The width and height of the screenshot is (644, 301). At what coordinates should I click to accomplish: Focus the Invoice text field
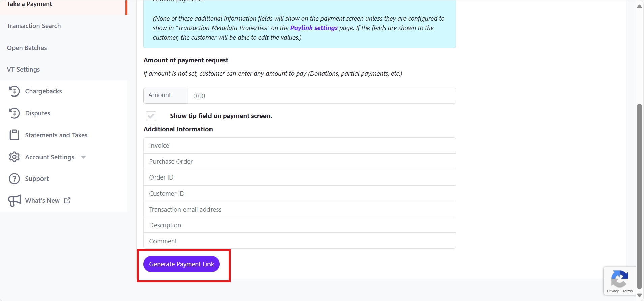(300, 145)
